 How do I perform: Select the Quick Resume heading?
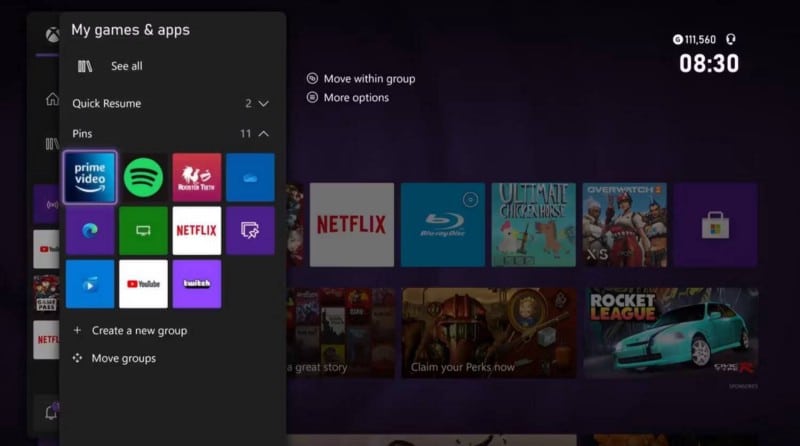(107, 104)
